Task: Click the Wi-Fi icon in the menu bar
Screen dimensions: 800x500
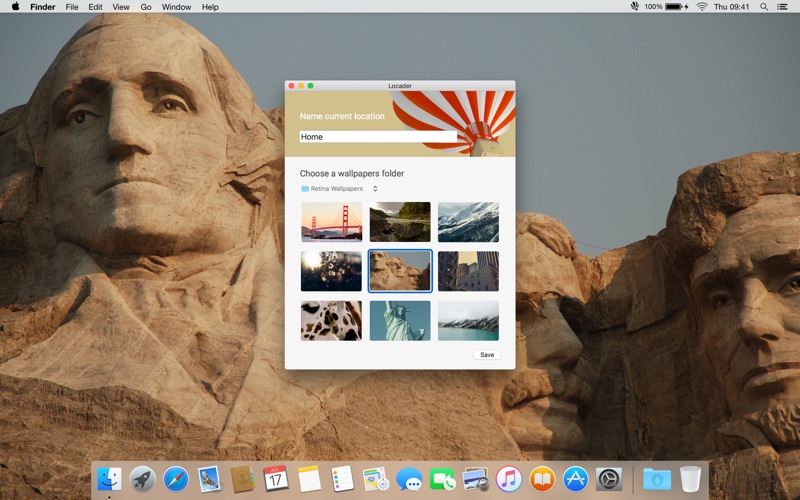Action: click(x=702, y=7)
